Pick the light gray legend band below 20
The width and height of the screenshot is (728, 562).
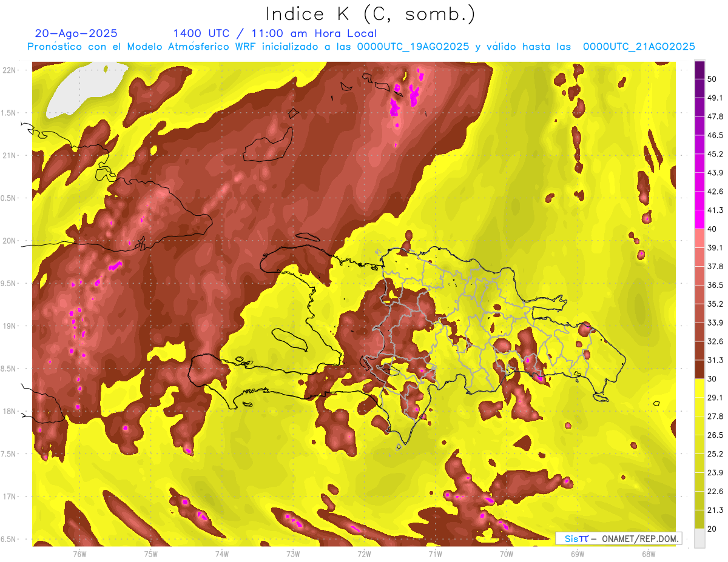click(x=699, y=538)
